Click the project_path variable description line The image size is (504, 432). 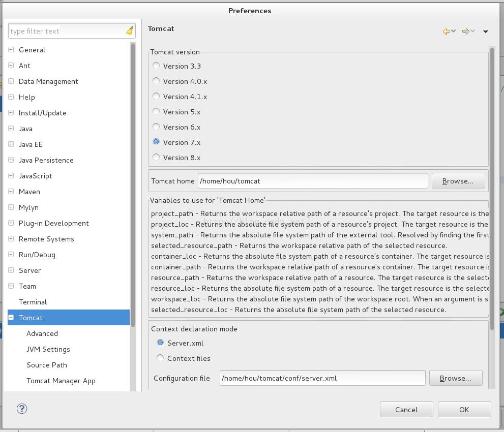pos(320,213)
